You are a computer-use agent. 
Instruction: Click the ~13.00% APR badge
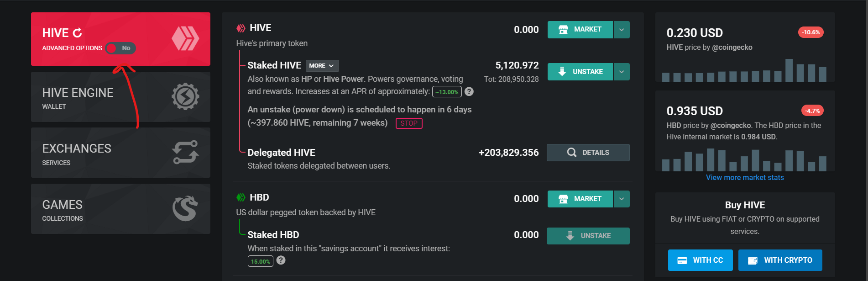pyautogui.click(x=447, y=92)
